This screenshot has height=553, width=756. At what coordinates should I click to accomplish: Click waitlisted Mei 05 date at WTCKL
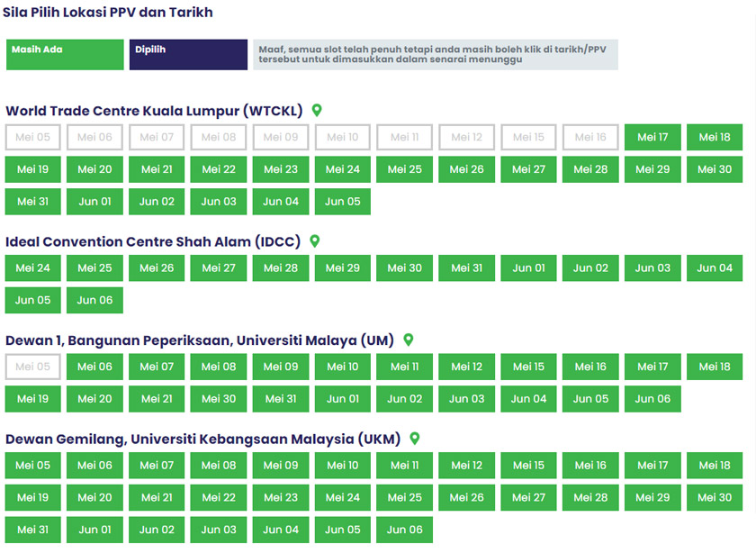(32, 138)
